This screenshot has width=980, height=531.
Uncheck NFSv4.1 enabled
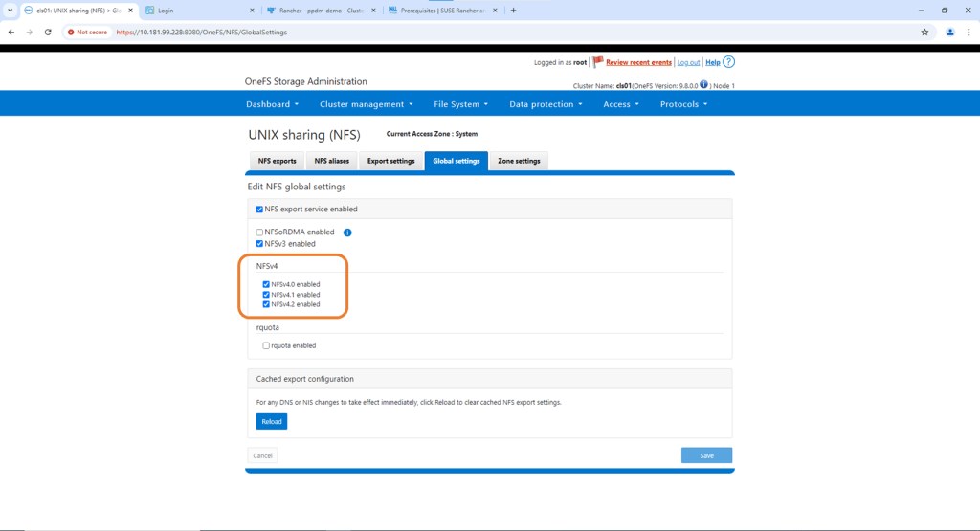click(x=266, y=295)
